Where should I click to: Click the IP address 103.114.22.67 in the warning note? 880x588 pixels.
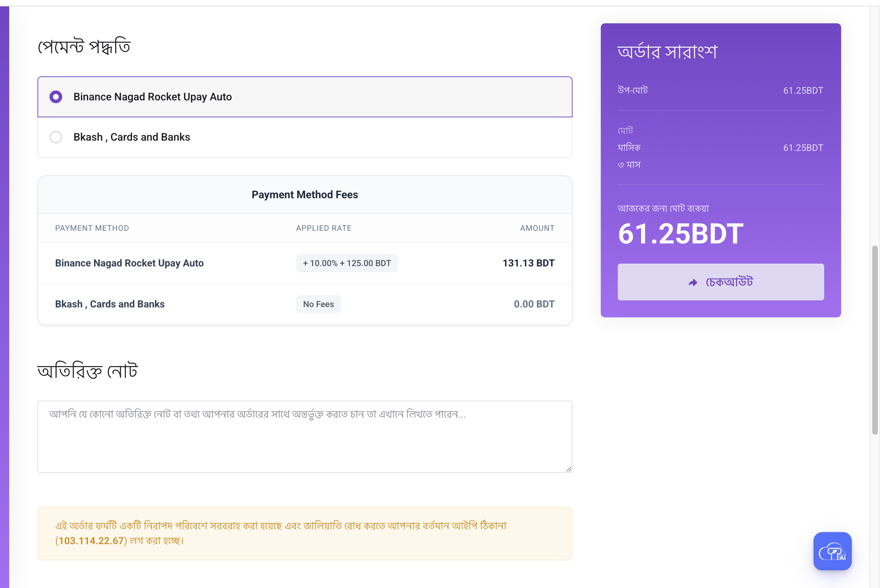point(91,540)
